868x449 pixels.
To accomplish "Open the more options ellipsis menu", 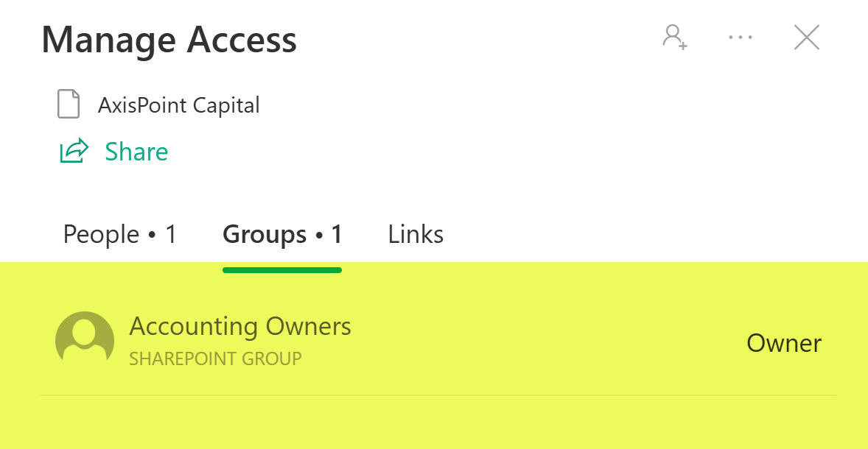I will tap(740, 37).
